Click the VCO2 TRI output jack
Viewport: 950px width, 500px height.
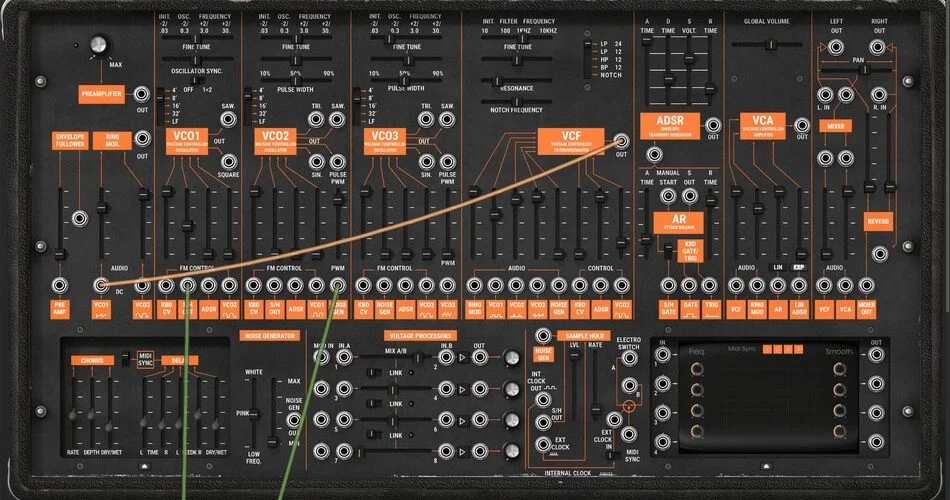(316, 119)
